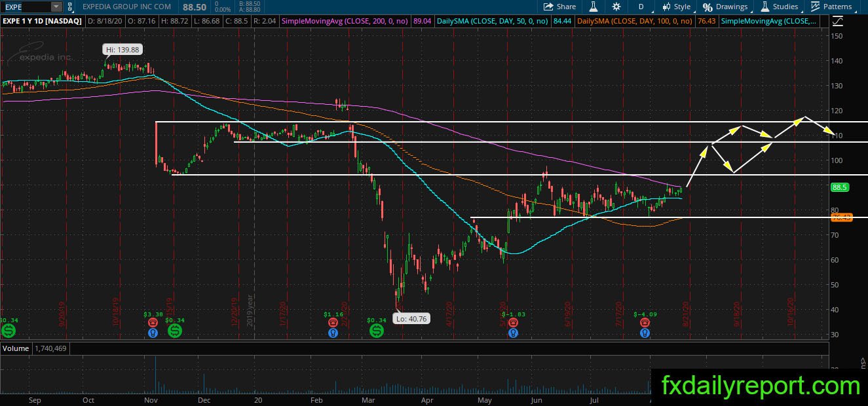The image size is (868, 406).
Task: Click the 84.44 DailySMA value
Action: pos(562,21)
